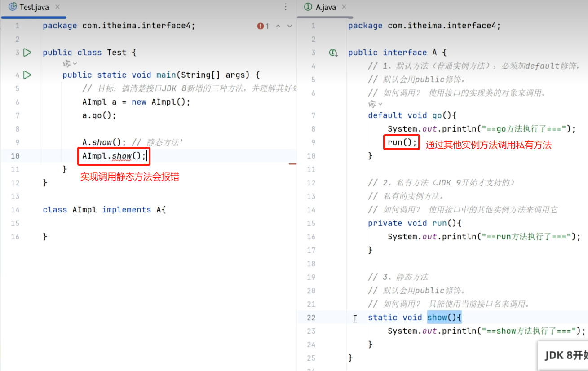Click 'package com.itheima.interface4;' in Test.java
The width and height of the screenshot is (588, 371).
point(119,26)
